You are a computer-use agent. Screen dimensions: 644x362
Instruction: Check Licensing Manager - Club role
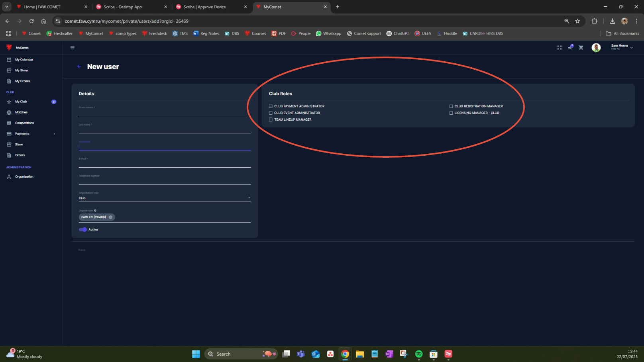tap(451, 113)
